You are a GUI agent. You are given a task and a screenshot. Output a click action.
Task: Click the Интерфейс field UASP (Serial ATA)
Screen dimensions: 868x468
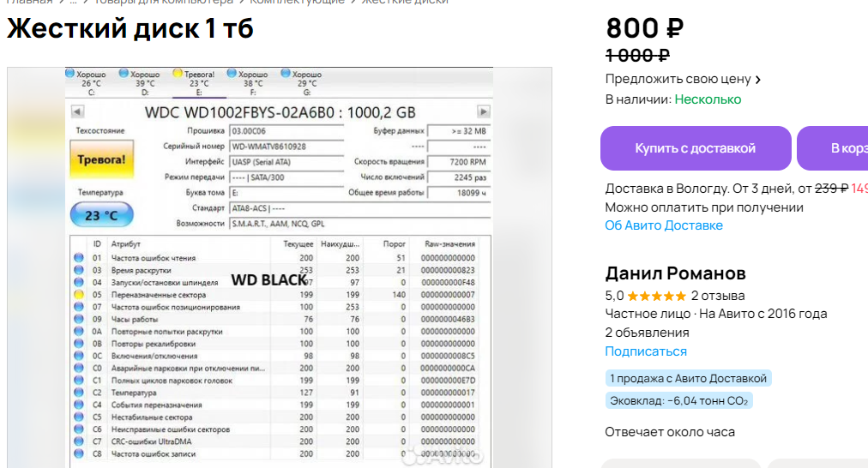coord(286,162)
